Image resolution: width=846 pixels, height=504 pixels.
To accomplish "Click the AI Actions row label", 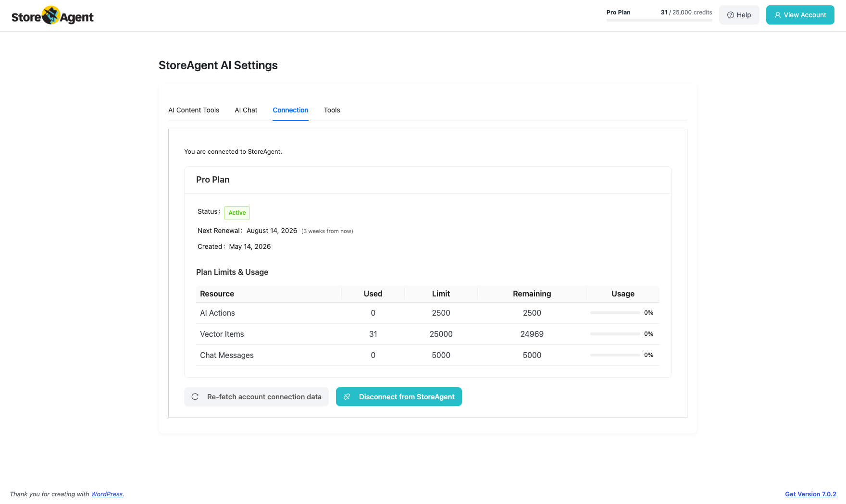I will (218, 313).
